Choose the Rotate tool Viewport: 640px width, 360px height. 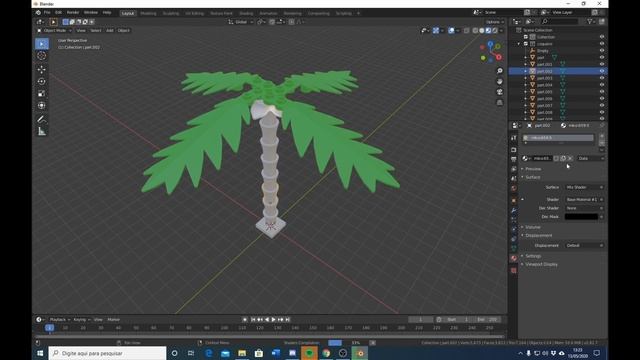42,81
